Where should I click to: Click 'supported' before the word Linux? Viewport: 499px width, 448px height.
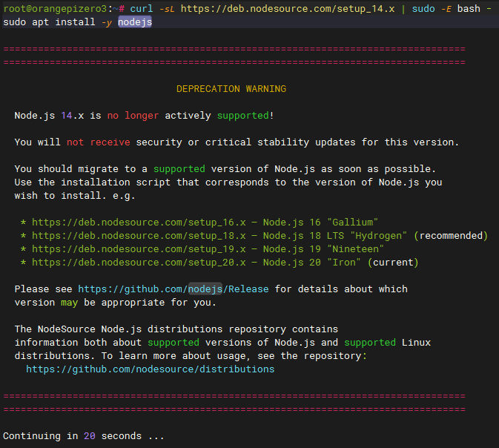pyautogui.click(x=370, y=343)
